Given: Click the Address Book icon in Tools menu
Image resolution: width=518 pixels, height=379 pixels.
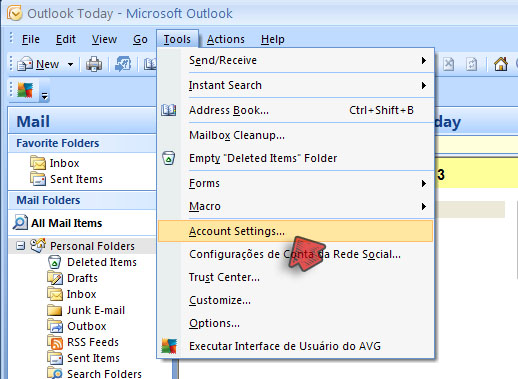Looking at the screenshot, I should coord(169,110).
